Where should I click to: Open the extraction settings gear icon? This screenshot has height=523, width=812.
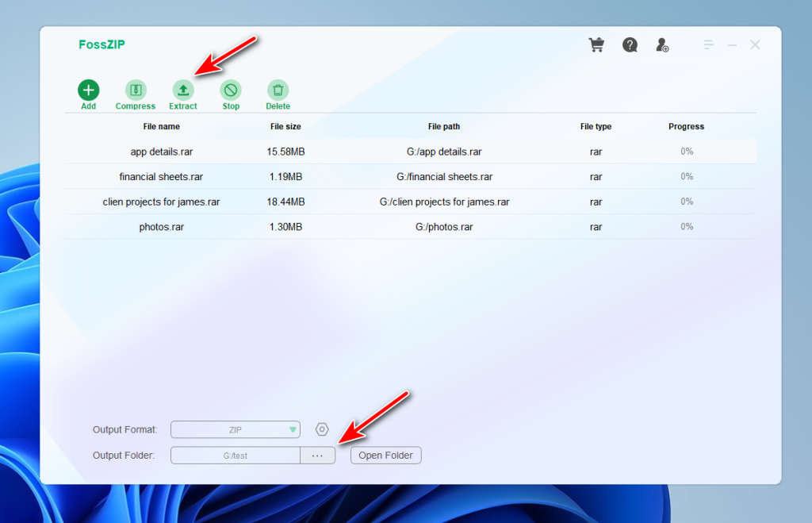(322, 429)
